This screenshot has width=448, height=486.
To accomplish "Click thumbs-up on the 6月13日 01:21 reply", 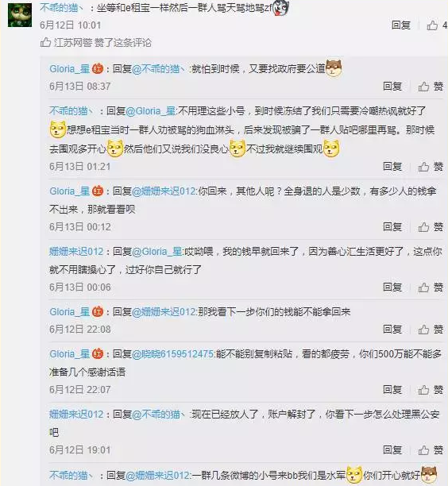I will (431, 167).
